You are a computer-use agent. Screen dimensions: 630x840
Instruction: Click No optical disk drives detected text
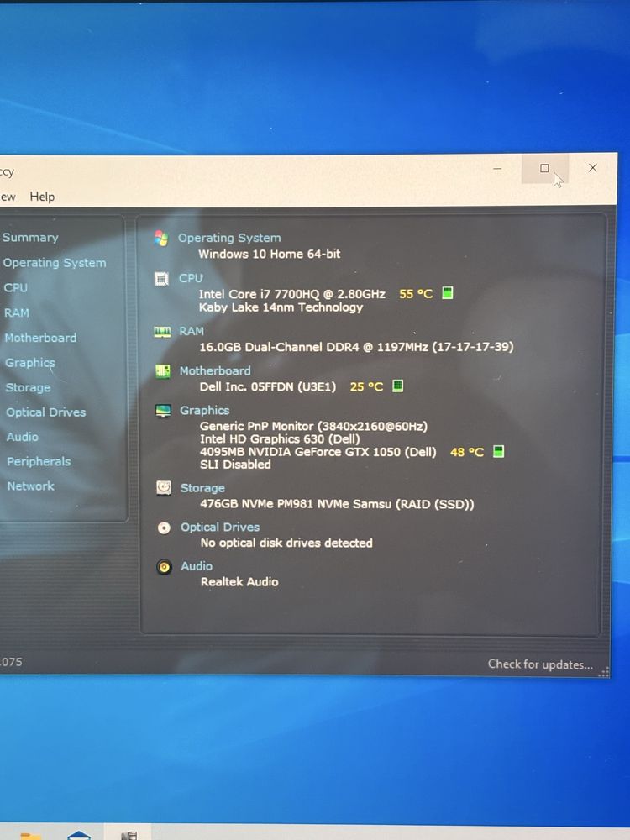click(x=286, y=543)
